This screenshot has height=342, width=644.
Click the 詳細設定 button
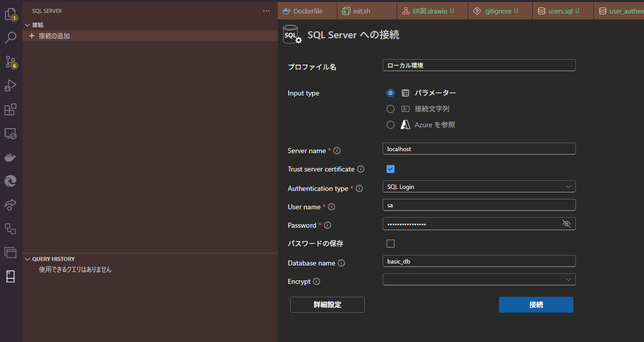[x=327, y=305]
